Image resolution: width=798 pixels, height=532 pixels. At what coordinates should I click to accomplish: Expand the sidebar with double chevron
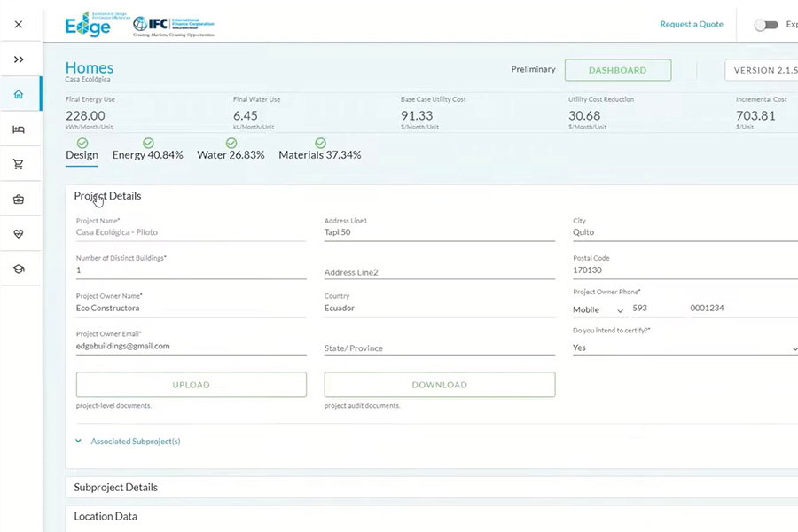pos(19,59)
